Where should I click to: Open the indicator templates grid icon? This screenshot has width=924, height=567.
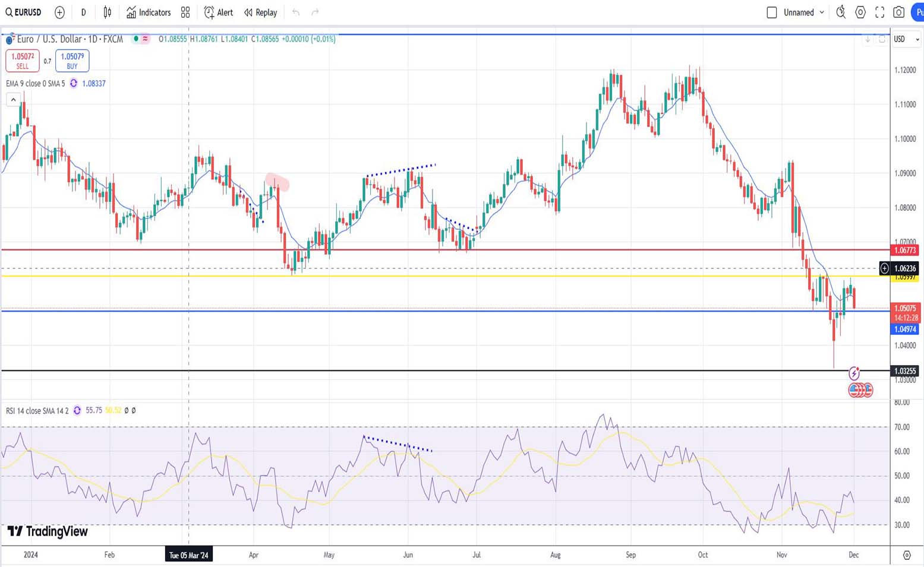185,12
